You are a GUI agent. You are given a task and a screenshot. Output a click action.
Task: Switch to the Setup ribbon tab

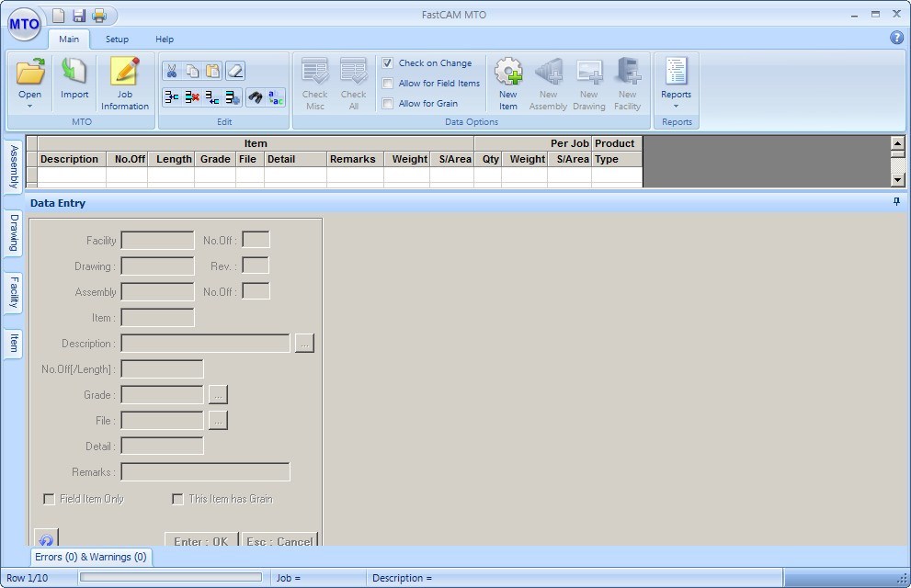(x=117, y=40)
